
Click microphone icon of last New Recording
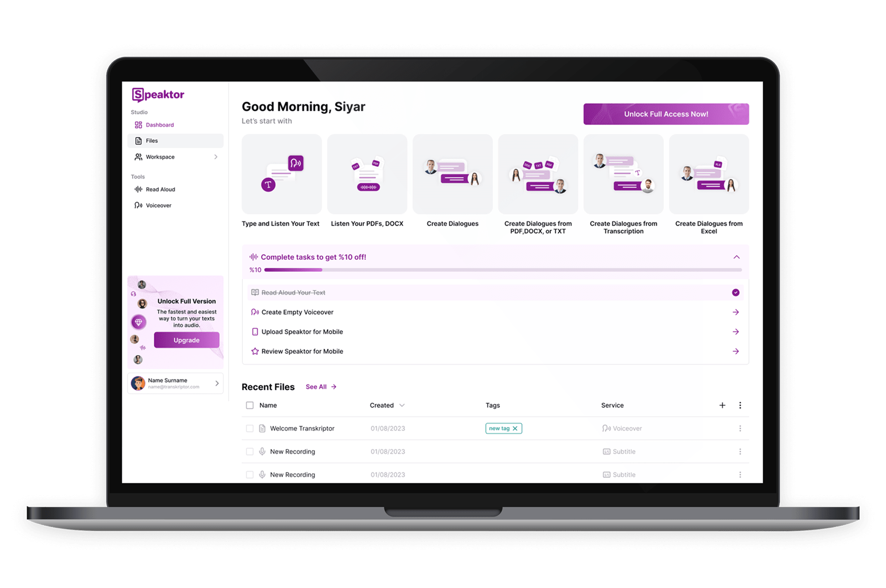click(x=262, y=474)
